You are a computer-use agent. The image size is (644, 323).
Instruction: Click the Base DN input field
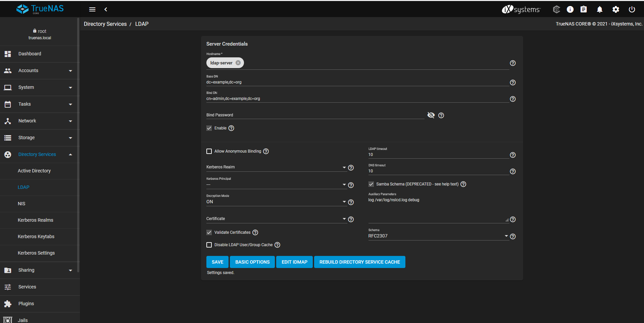(x=357, y=82)
